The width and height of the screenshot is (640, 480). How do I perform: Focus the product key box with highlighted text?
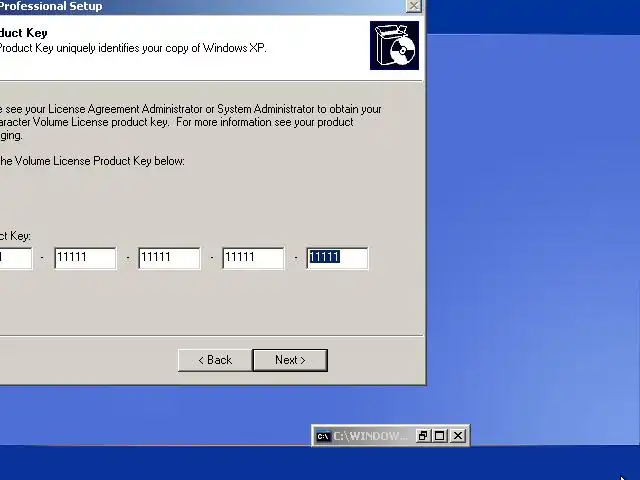coord(337,258)
